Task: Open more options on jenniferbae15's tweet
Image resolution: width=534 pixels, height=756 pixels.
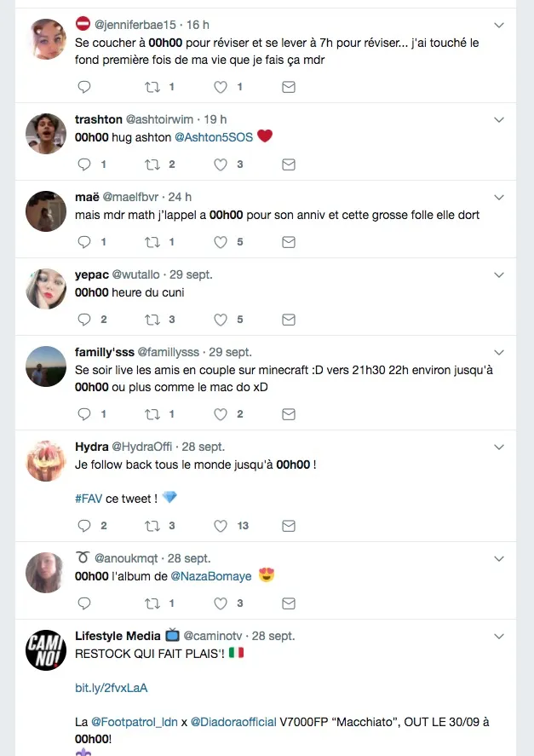Action: (x=500, y=25)
